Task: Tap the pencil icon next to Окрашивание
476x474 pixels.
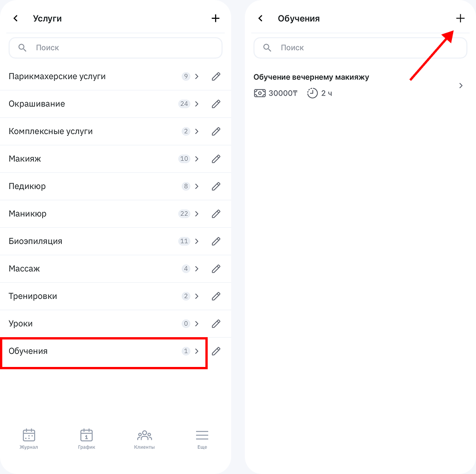Action: [216, 104]
